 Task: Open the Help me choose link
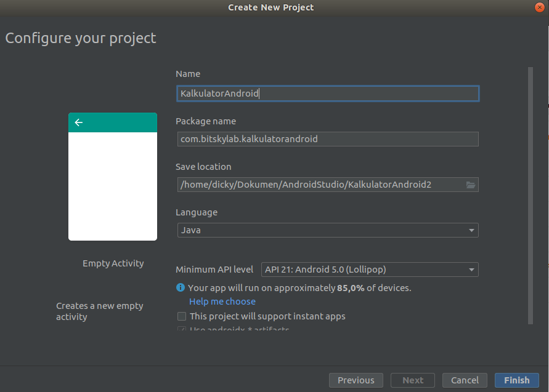coord(222,301)
